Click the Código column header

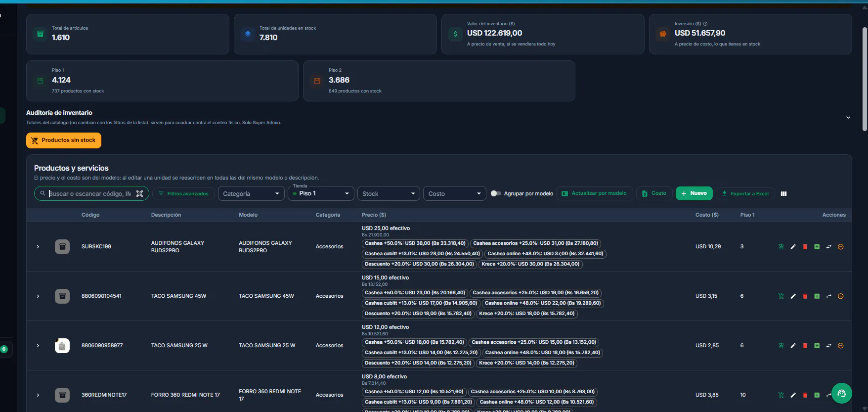click(x=90, y=215)
